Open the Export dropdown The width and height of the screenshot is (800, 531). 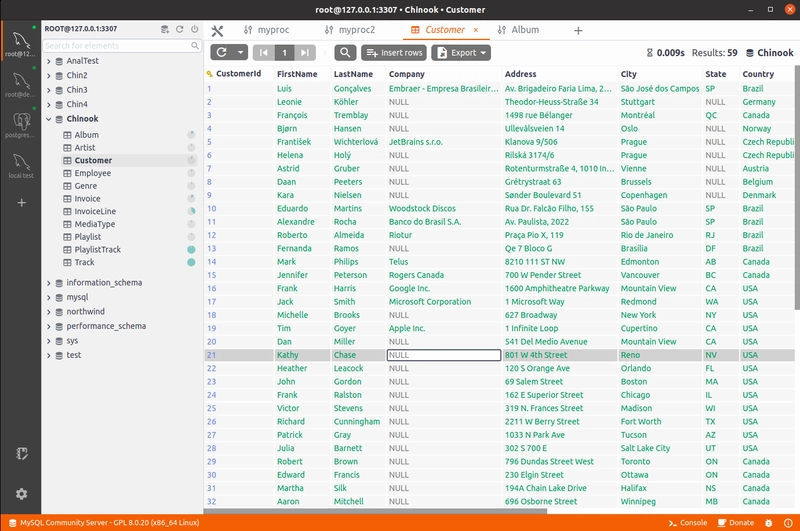tap(461, 53)
